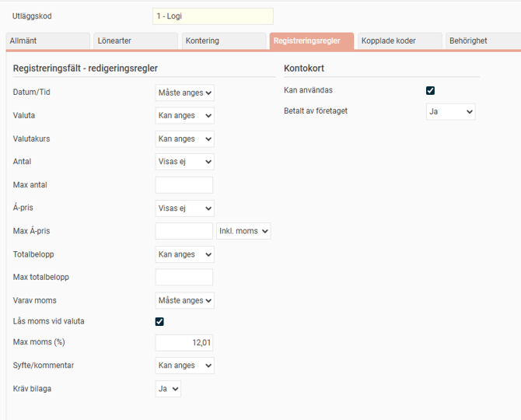Image resolution: width=521 pixels, height=420 pixels.
Task: Go to the Behörighet tab
Action: tap(482, 40)
